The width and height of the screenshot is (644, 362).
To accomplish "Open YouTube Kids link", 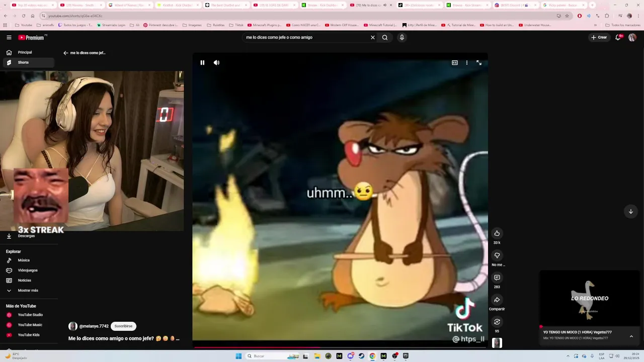I will pyautogui.click(x=29, y=335).
